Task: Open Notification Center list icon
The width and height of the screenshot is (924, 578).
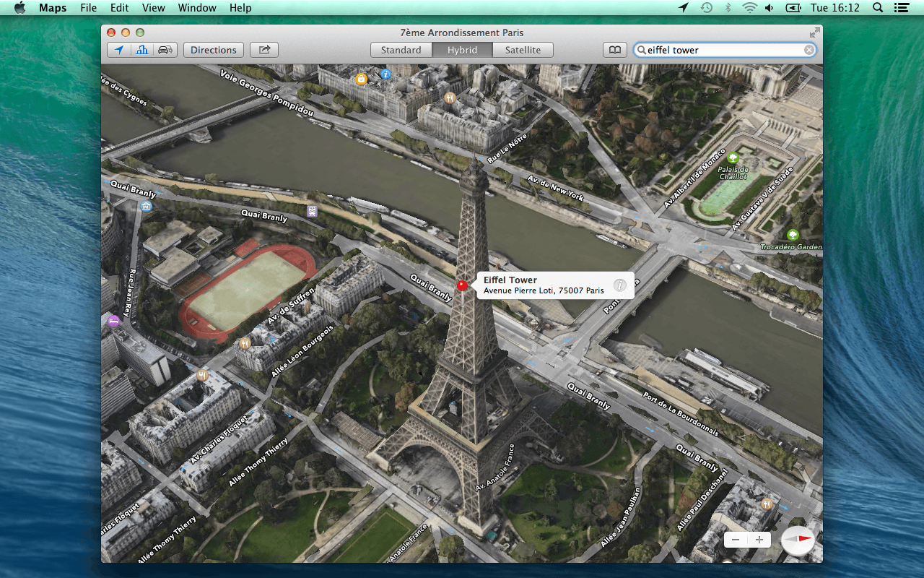Action: pyautogui.click(x=900, y=8)
